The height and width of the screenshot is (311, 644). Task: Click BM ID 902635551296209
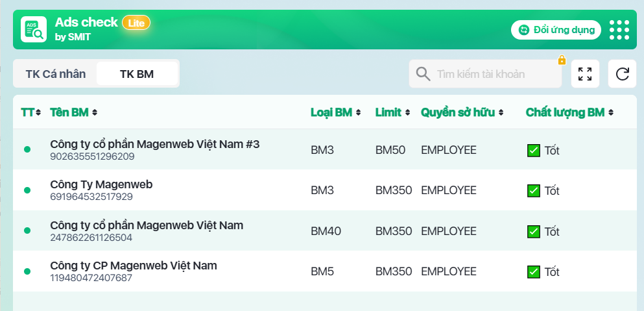92,156
